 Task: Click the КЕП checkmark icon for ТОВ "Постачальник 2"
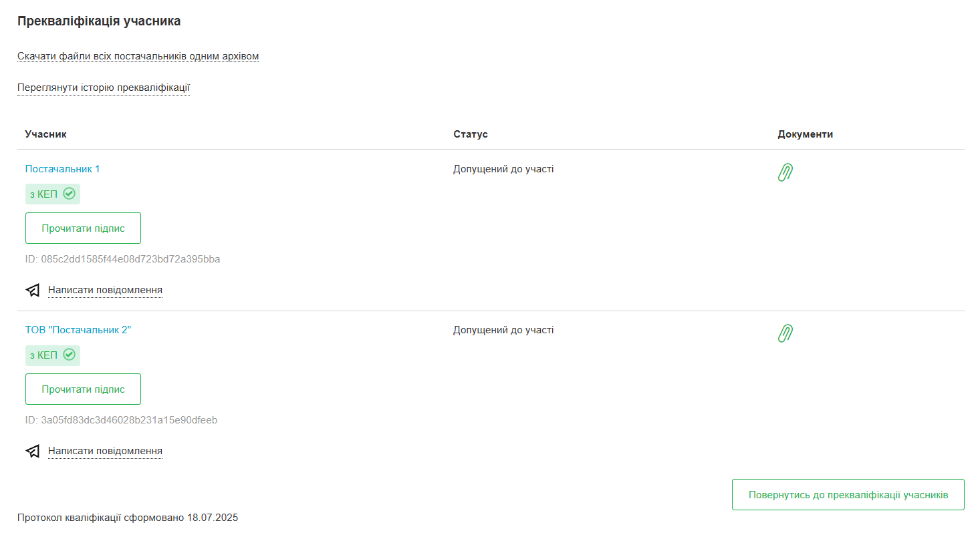[x=69, y=355]
